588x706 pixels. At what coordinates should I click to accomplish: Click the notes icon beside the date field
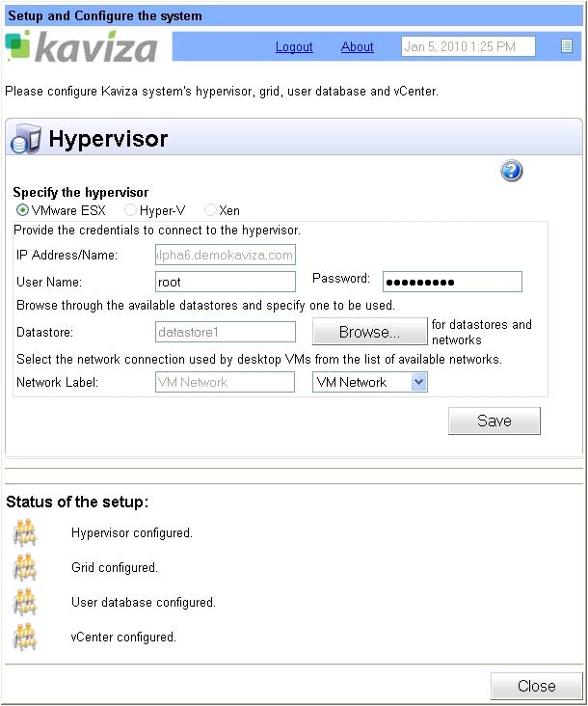pos(567,46)
